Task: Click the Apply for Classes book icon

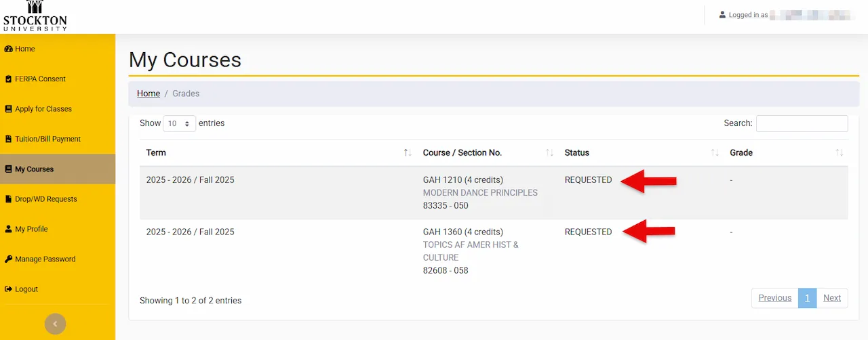Action: [9, 109]
